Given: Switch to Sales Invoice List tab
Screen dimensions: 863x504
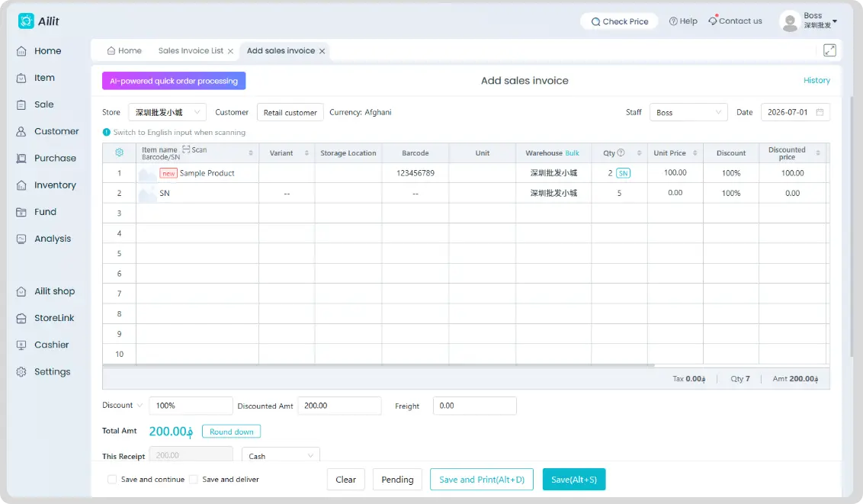Looking at the screenshot, I should pos(191,50).
